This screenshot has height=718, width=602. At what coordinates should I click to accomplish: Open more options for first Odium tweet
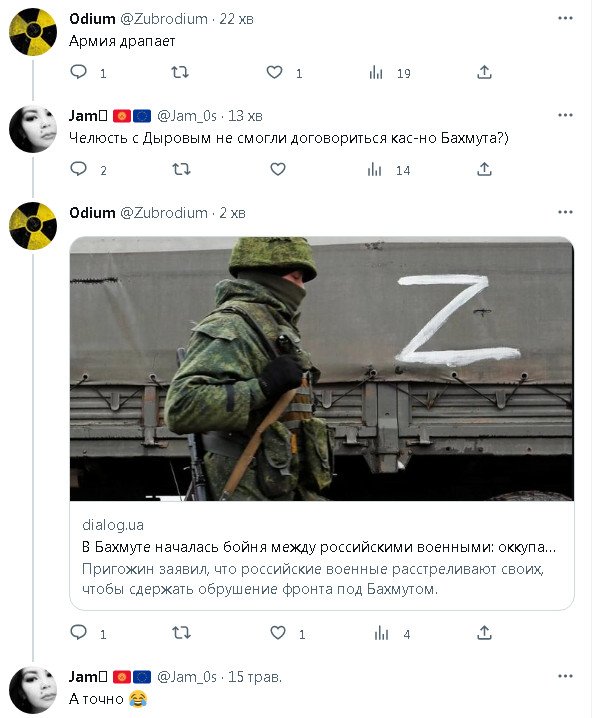[x=566, y=18]
